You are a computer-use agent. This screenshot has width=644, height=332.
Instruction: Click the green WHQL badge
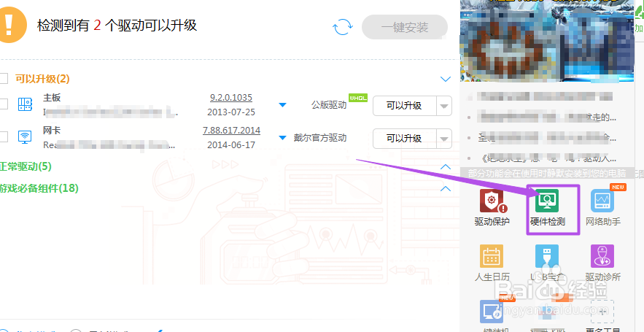pos(358,97)
